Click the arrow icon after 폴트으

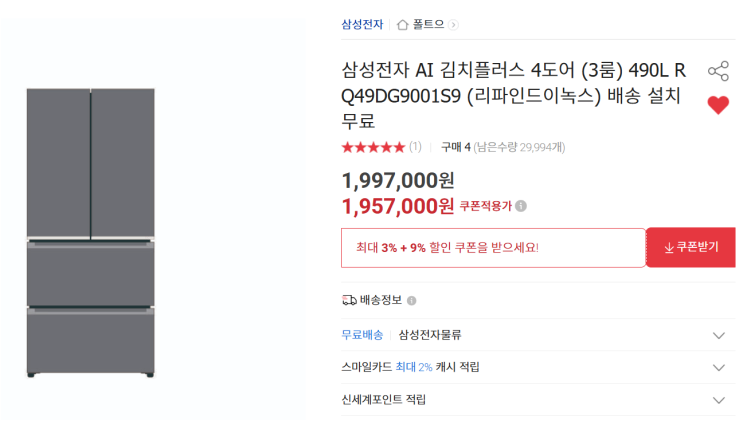(x=454, y=24)
